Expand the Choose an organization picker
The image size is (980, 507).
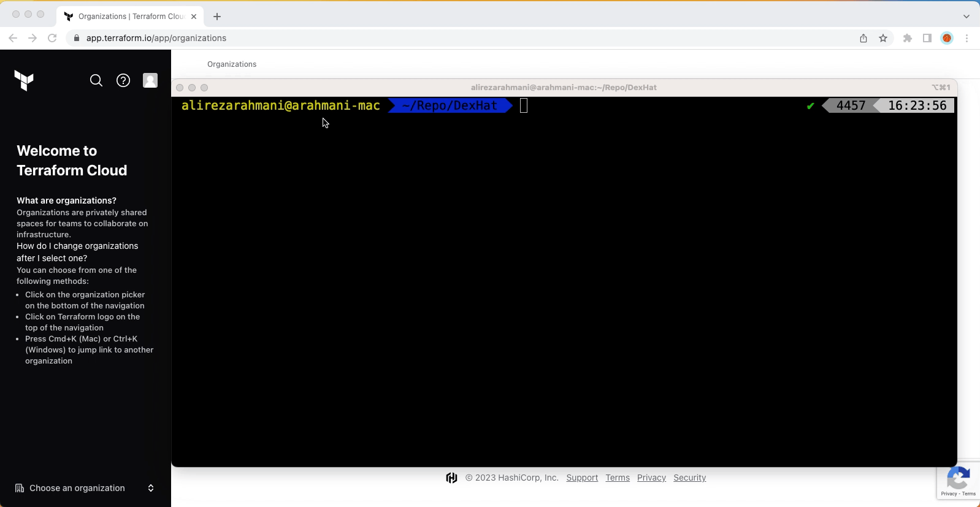85,488
